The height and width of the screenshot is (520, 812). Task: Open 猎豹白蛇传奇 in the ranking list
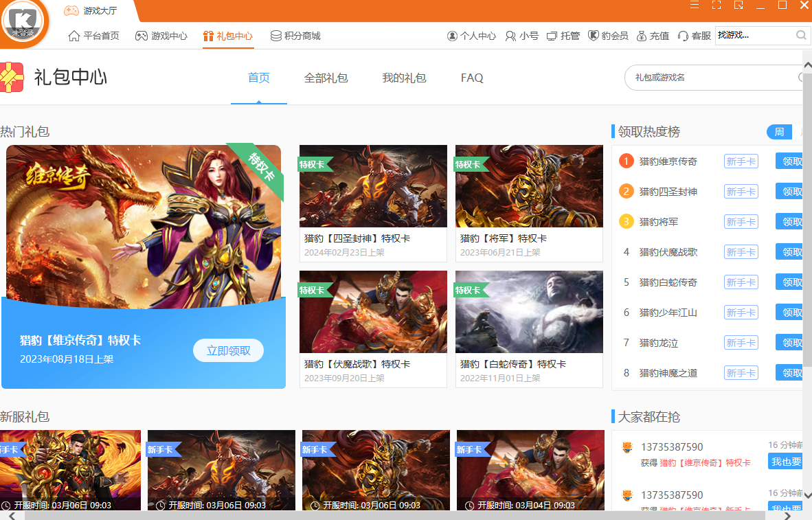point(668,282)
